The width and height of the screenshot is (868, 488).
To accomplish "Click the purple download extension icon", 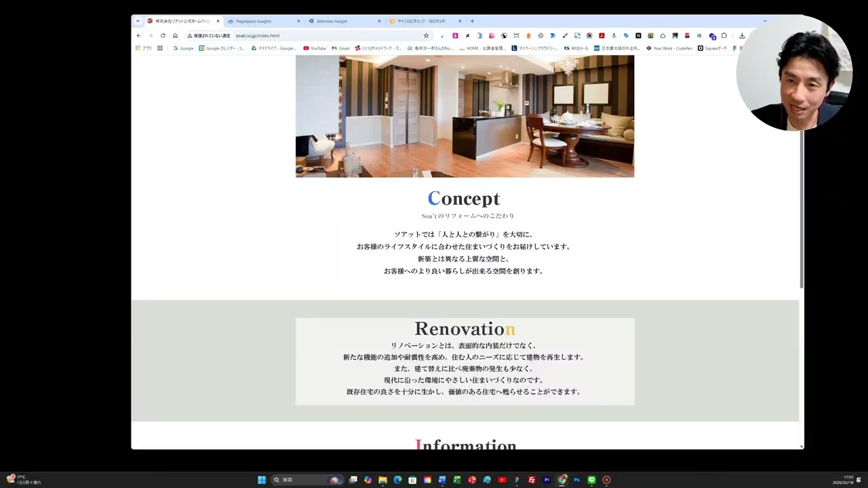I will [455, 35].
